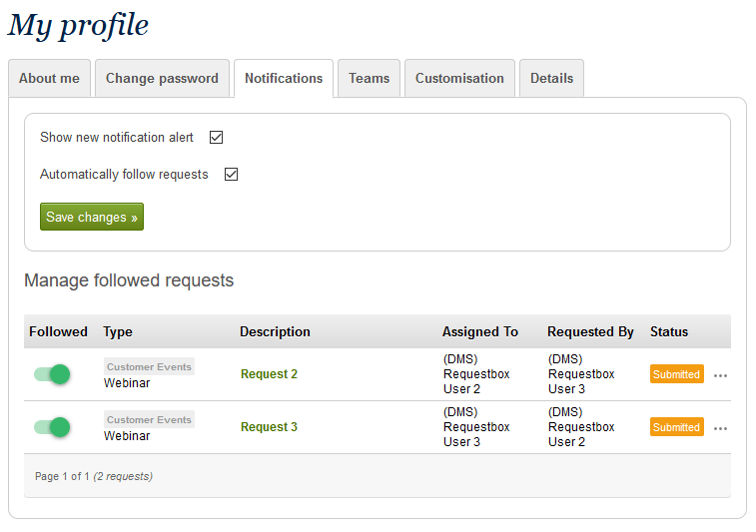
Task: Click Customer Events tag on Request 2 row
Action: [x=149, y=367]
